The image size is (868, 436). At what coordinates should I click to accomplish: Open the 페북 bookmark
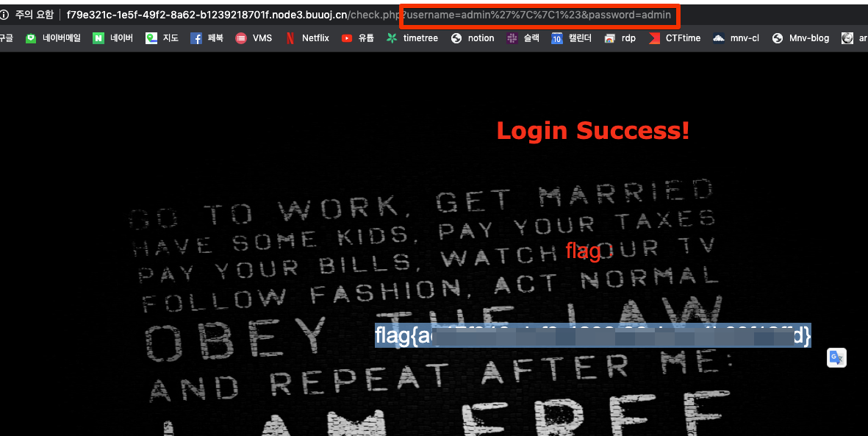click(x=207, y=38)
